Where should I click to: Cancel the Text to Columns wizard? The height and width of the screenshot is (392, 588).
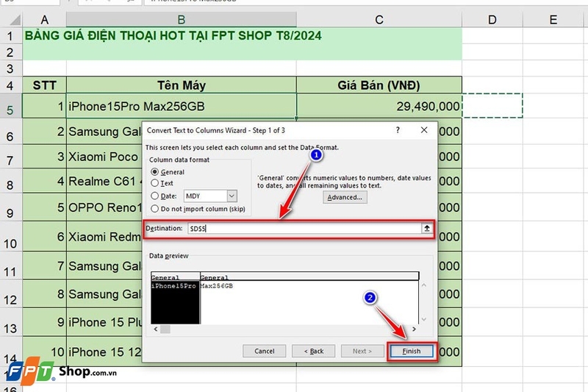(x=265, y=351)
